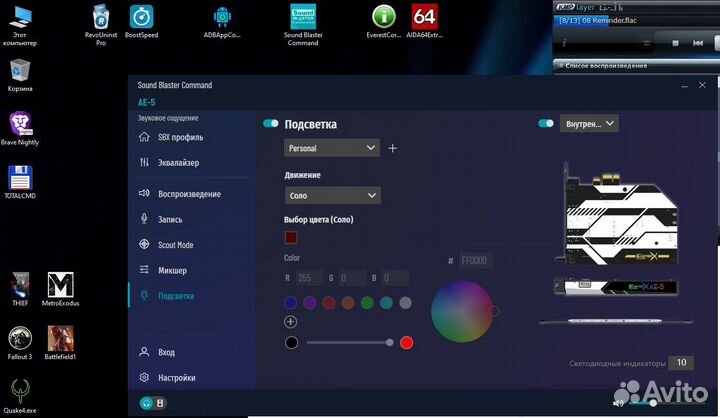Screen dimensions: 720x418
Task: Open the SBX профиль section
Action: click(x=180, y=137)
